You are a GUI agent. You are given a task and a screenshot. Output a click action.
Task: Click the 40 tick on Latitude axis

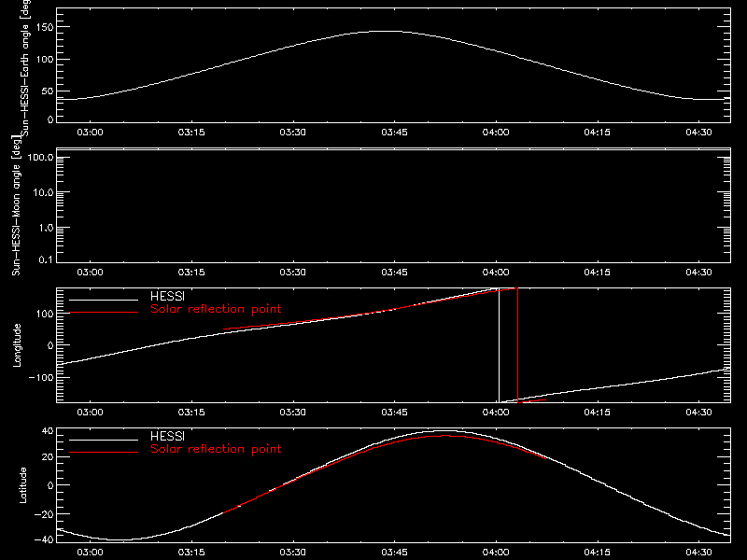48,431
